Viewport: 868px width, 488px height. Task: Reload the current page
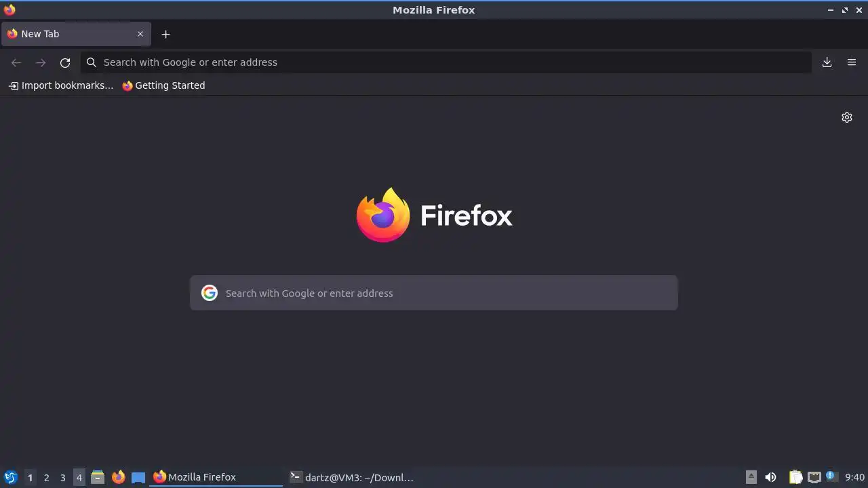pos(65,62)
